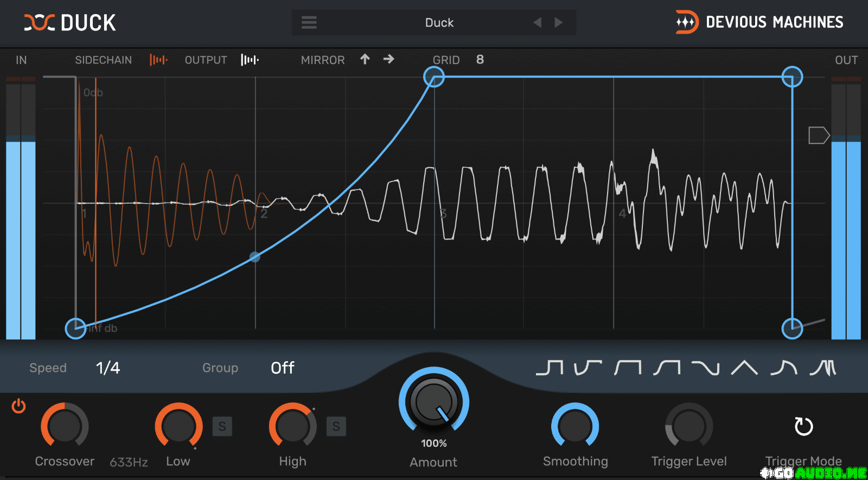Select the curve node at bottom right
The image size is (868, 480).
793,329
